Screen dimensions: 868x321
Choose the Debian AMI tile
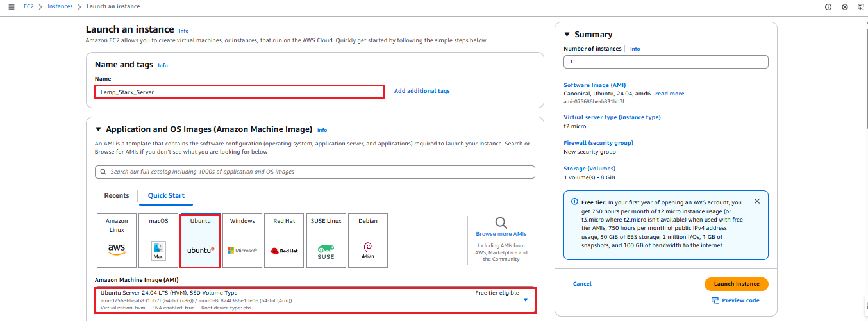(x=368, y=241)
